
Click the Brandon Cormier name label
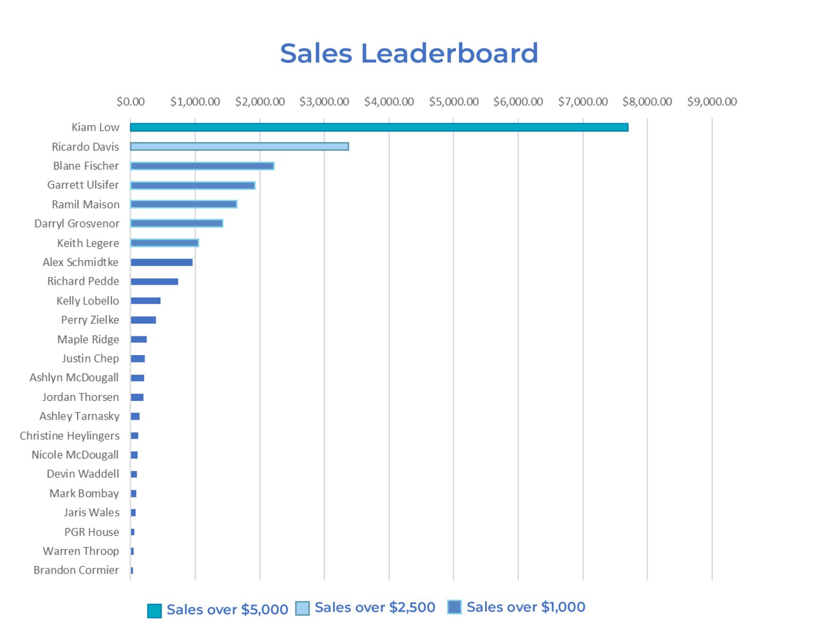click(x=76, y=570)
